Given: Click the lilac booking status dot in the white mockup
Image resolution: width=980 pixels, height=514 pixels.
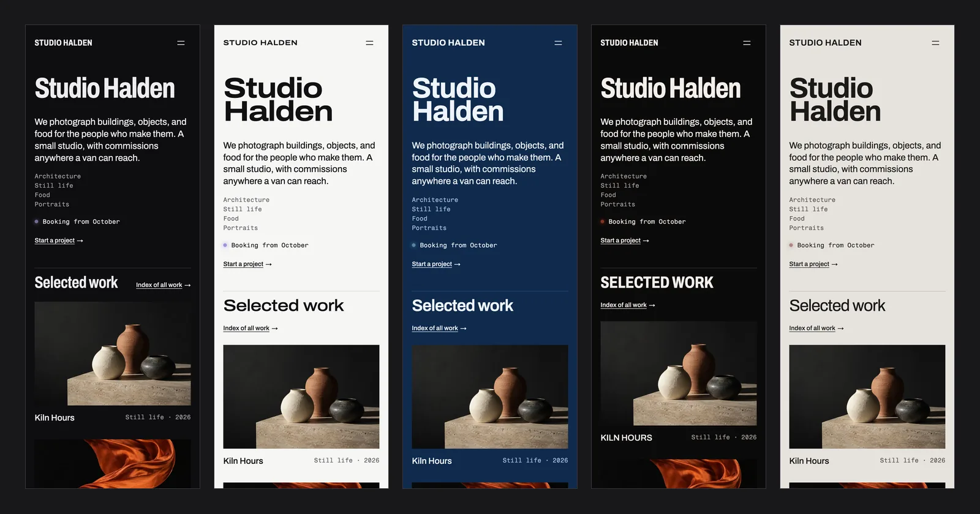Looking at the screenshot, I should [225, 245].
